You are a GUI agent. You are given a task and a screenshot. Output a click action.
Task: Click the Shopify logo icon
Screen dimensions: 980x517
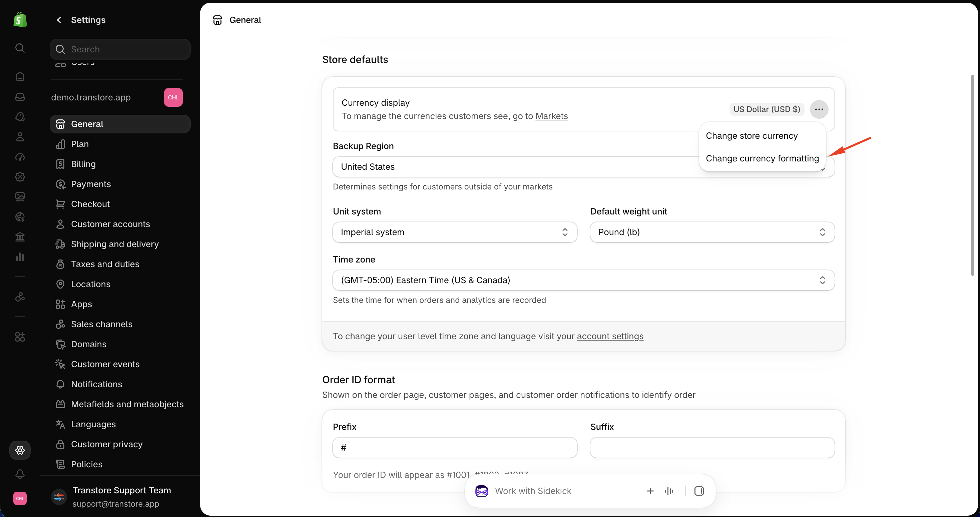click(x=20, y=19)
